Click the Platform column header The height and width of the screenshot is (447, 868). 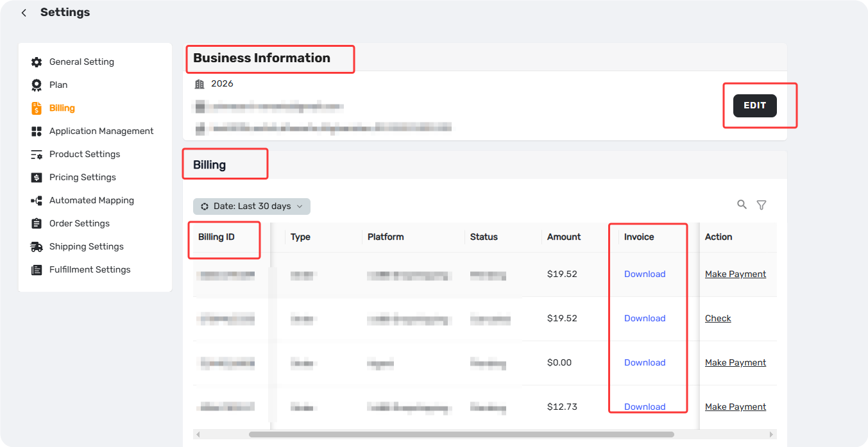click(x=386, y=237)
